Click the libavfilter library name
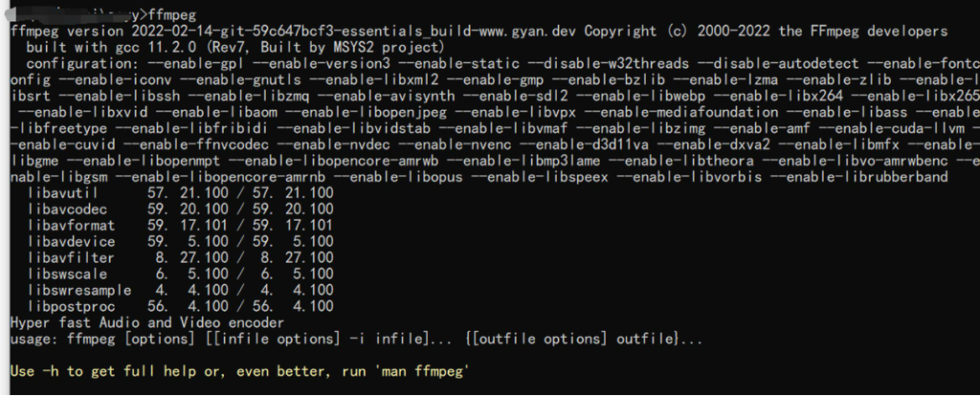The height and width of the screenshot is (396, 980). pyautogui.click(x=71, y=258)
